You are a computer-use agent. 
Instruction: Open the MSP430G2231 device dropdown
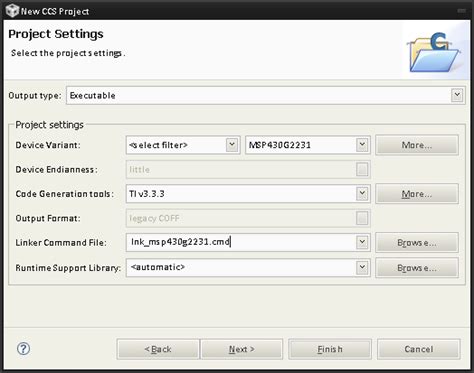362,145
